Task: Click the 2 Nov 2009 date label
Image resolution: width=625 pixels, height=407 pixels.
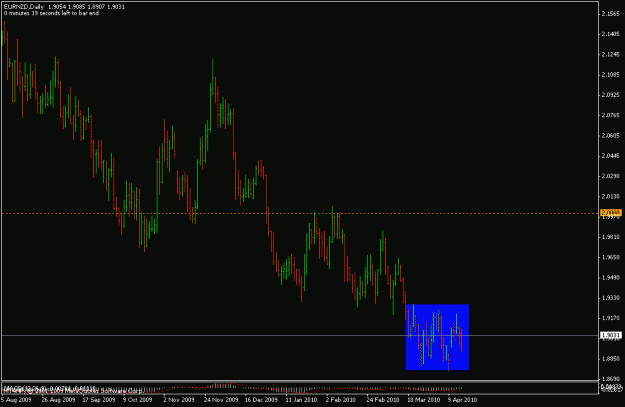Action: pos(179,399)
